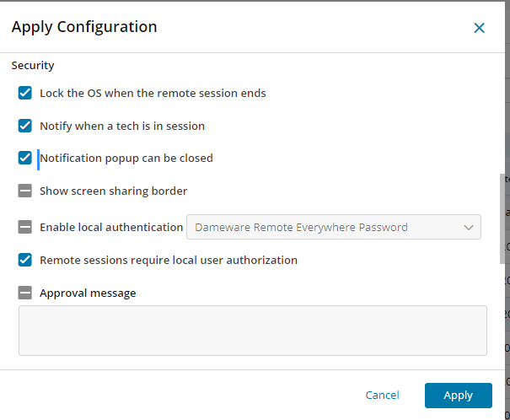
Task: Enable the Show screen sharing border checkbox
Action: tap(25, 191)
